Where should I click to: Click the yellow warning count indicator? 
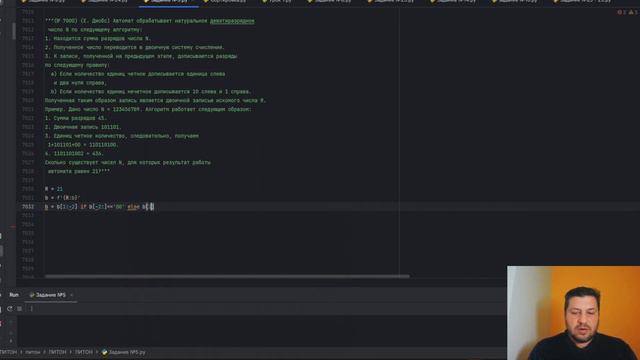pyautogui.click(x=633, y=12)
